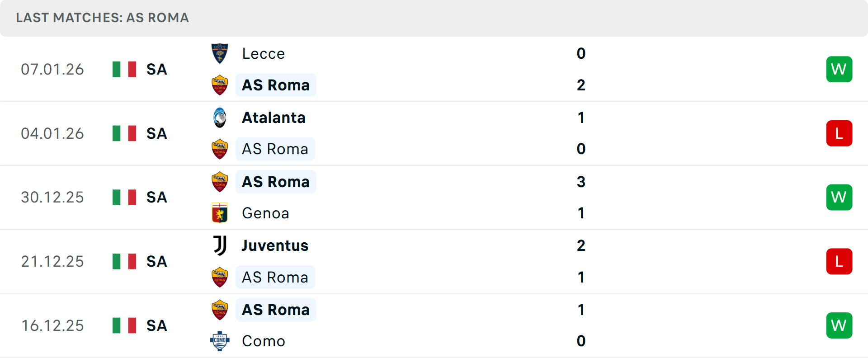Click the Juventus logo icon
This screenshot has height=358, width=868.
coord(220,245)
